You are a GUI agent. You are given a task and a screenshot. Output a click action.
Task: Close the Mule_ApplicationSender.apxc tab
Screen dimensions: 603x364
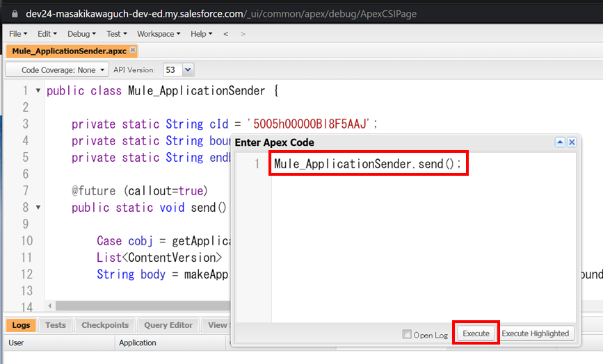[x=133, y=50]
